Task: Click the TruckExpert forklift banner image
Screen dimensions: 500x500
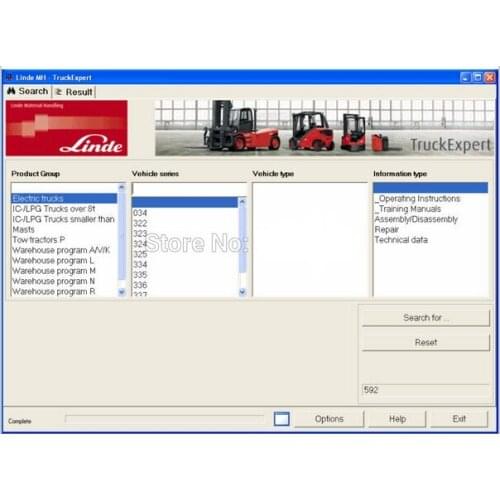Action: click(325, 128)
